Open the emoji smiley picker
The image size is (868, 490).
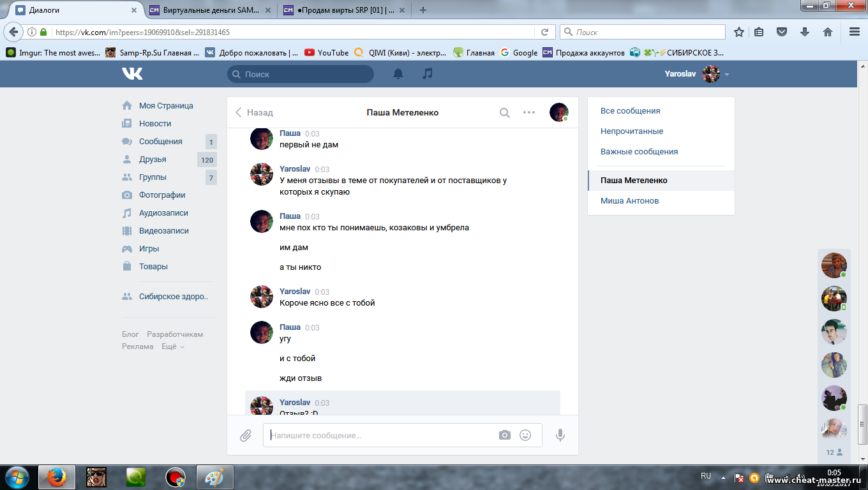click(x=525, y=435)
